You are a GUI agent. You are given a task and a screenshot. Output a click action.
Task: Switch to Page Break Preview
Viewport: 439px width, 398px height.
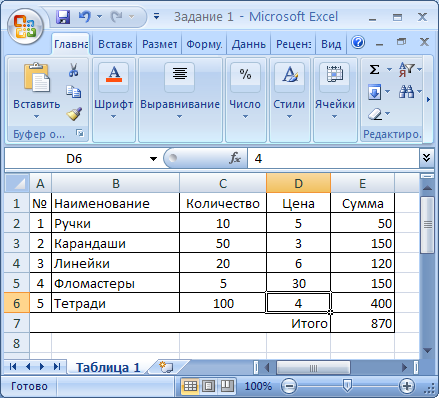click(227, 386)
